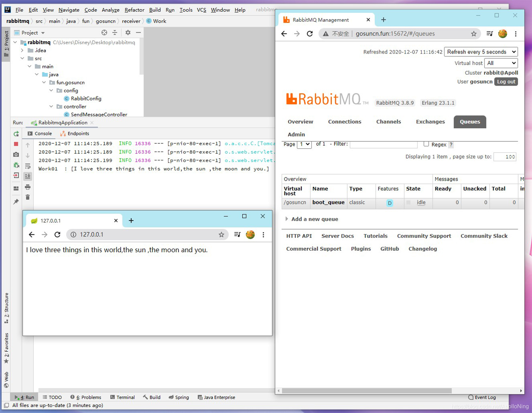This screenshot has width=532, height=413.
Task: Open the Changelog link
Action: [x=423, y=249]
